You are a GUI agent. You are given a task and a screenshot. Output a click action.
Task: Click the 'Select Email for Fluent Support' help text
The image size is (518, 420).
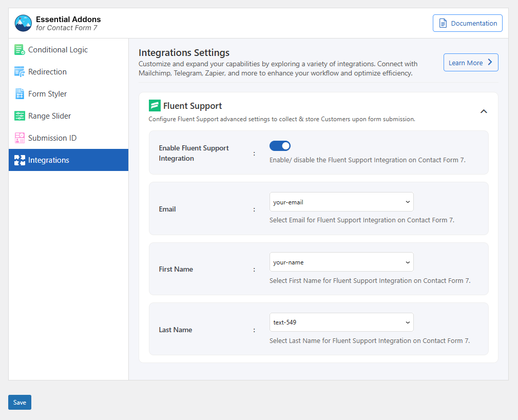point(362,220)
